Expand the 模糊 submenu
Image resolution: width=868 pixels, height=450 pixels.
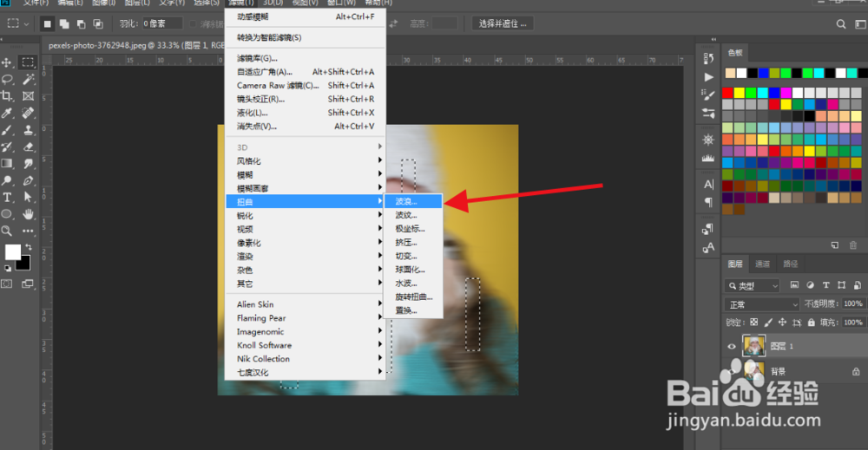pyautogui.click(x=306, y=174)
